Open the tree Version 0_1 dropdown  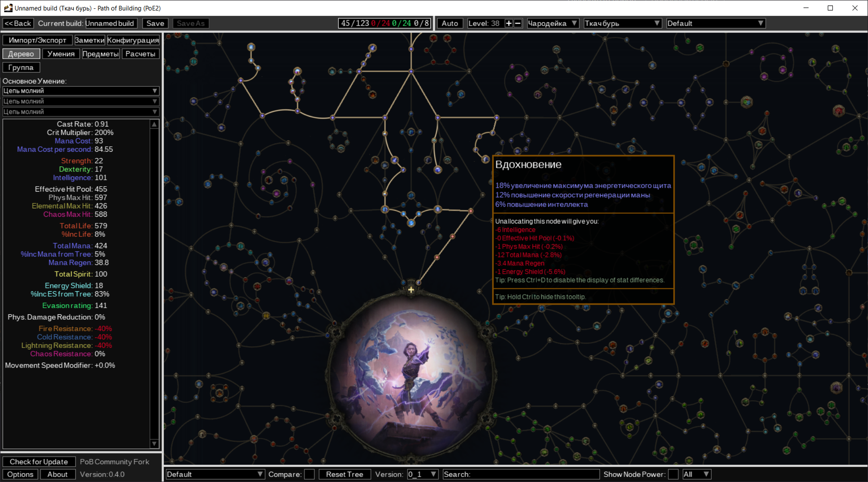point(422,474)
